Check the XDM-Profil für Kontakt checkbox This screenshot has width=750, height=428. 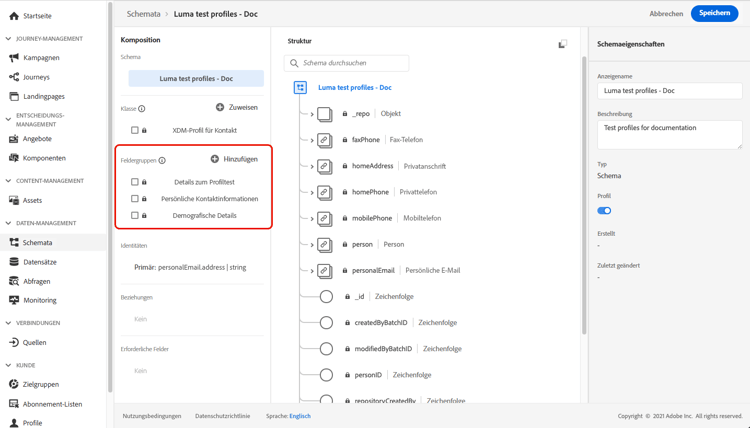(x=135, y=130)
